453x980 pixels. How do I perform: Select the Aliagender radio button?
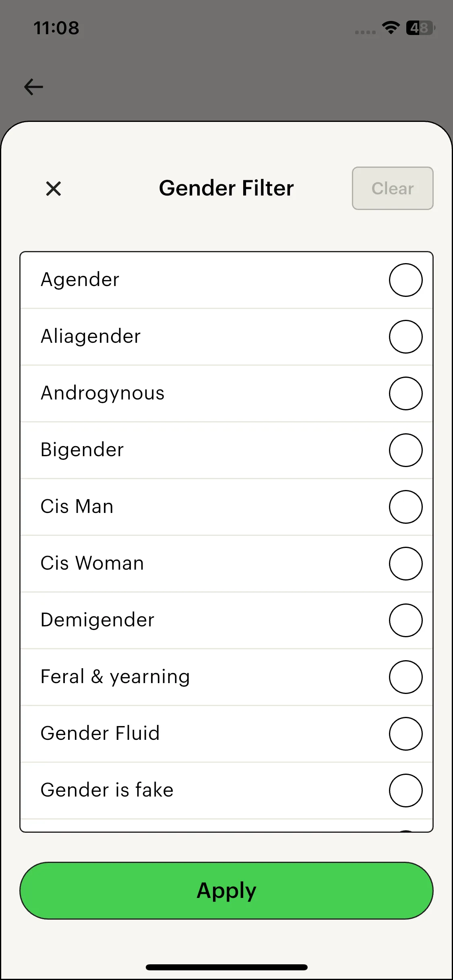click(405, 337)
